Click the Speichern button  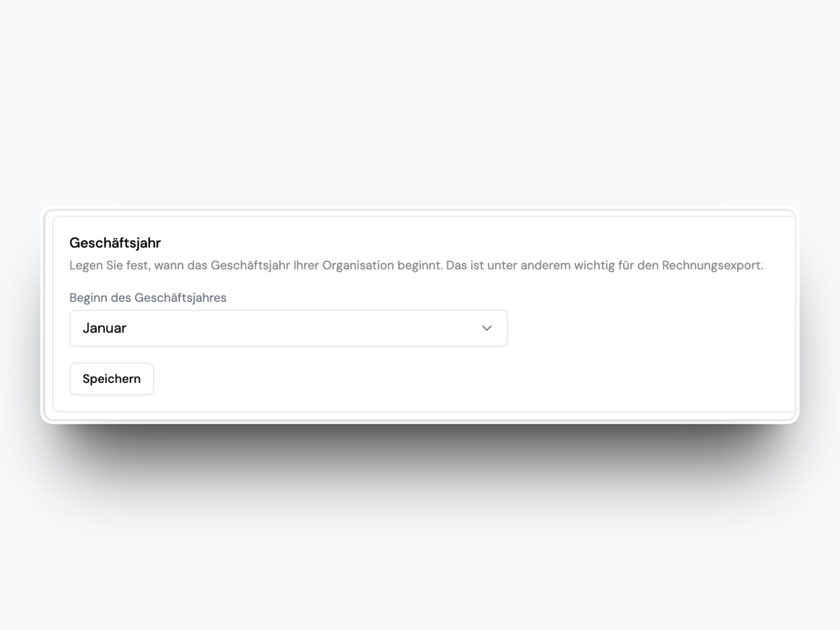112,379
